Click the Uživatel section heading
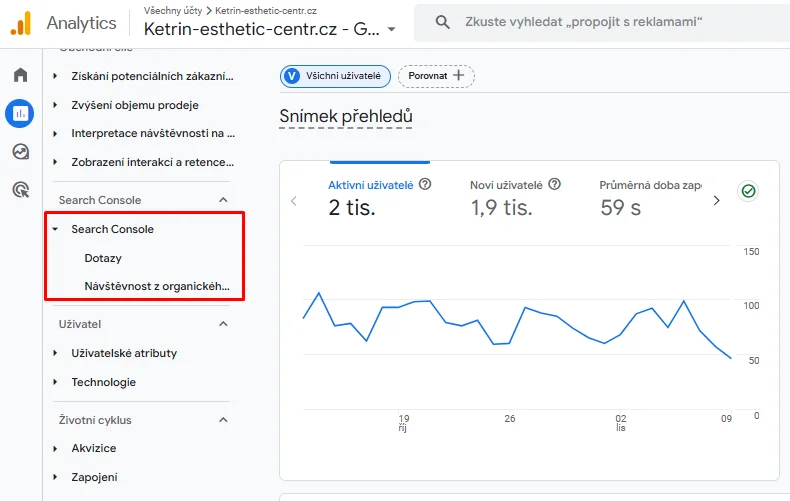 (x=80, y=324)
